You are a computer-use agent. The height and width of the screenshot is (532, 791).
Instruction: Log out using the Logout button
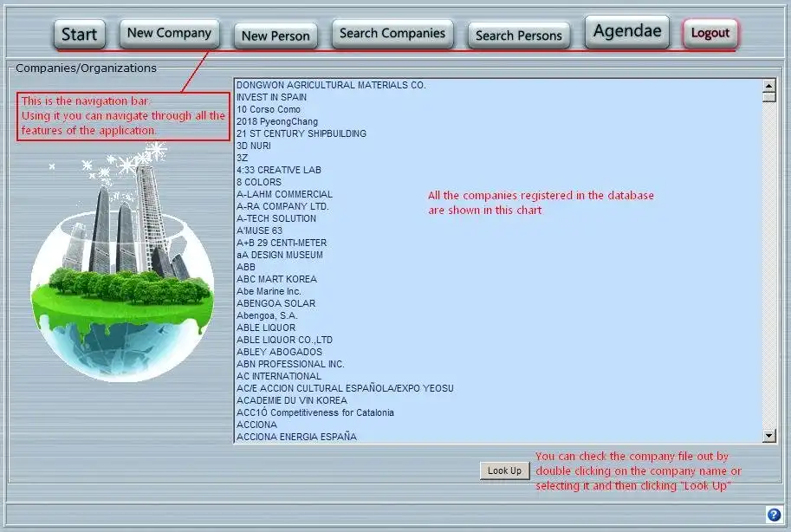[710, 33]
